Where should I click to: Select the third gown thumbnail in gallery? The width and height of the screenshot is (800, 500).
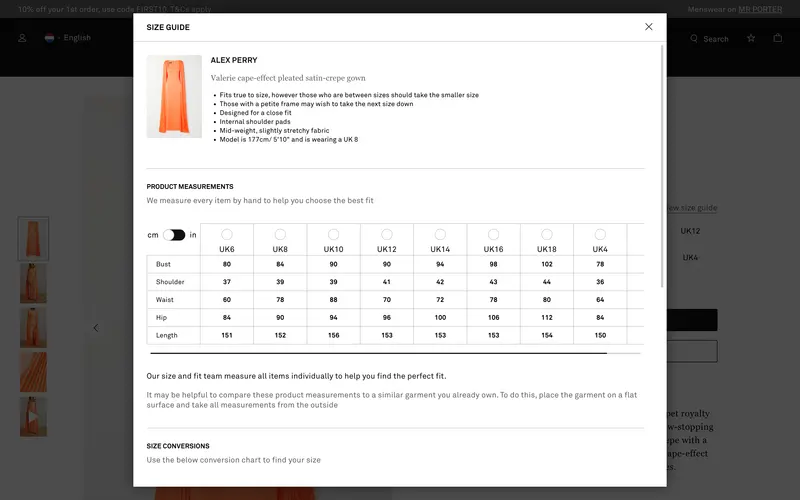point(33,328)
